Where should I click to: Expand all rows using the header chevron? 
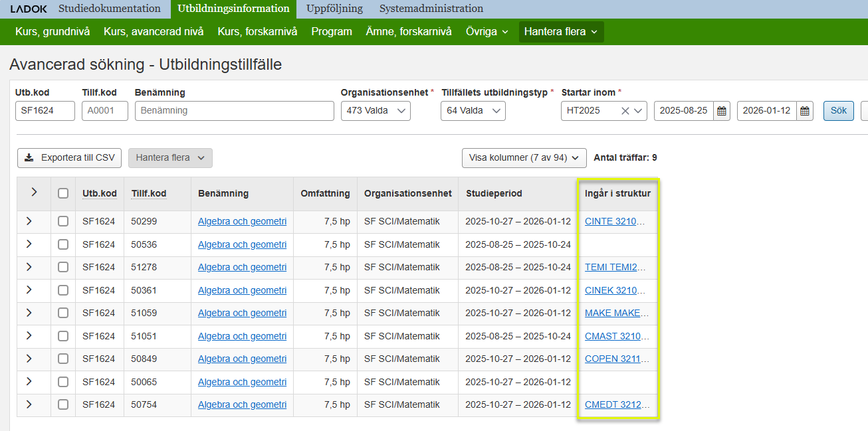34,193
